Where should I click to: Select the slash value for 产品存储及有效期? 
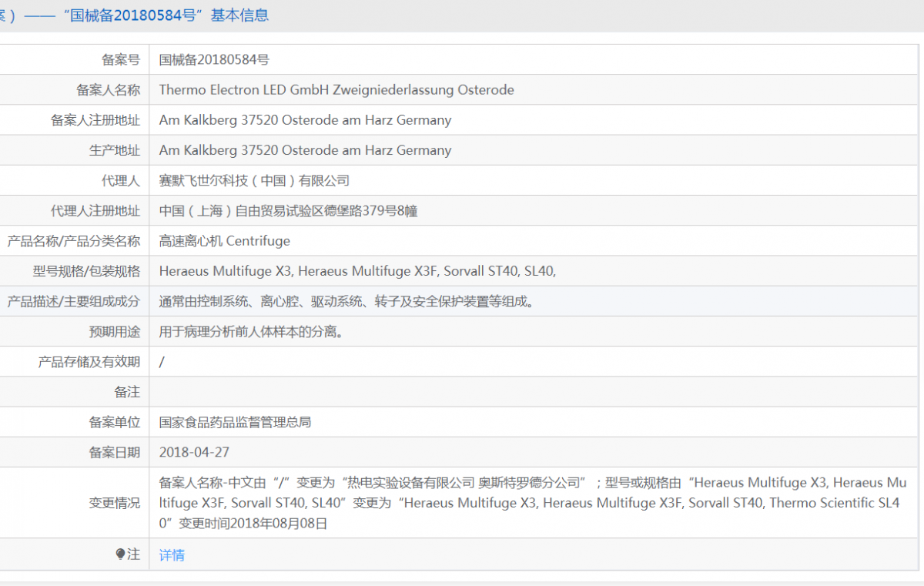162,361
